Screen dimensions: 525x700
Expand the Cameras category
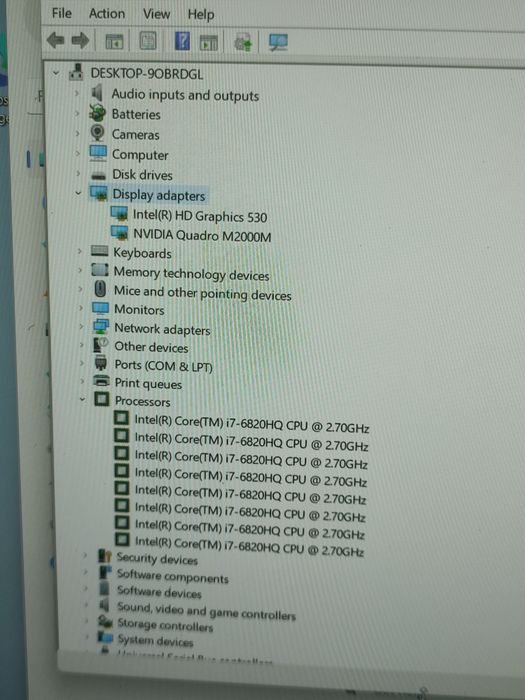tap(77, 133)
